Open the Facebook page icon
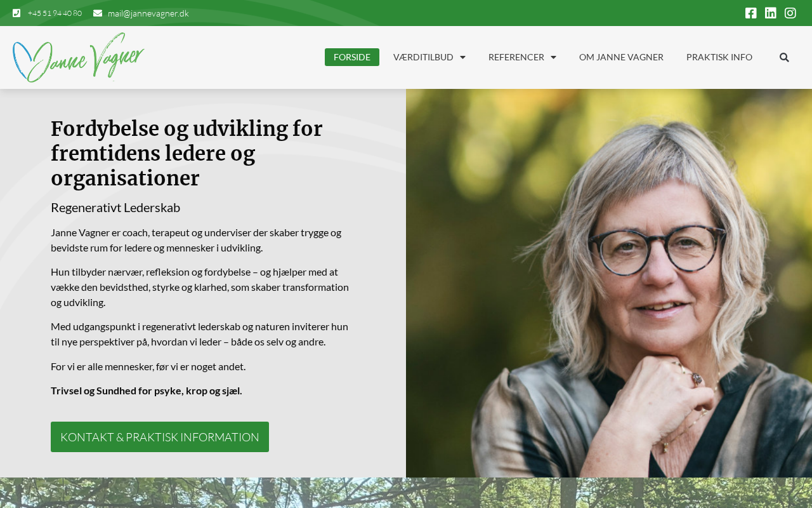Image resolution: width=812 pixels, height=508 pixels. pos(750,13)
